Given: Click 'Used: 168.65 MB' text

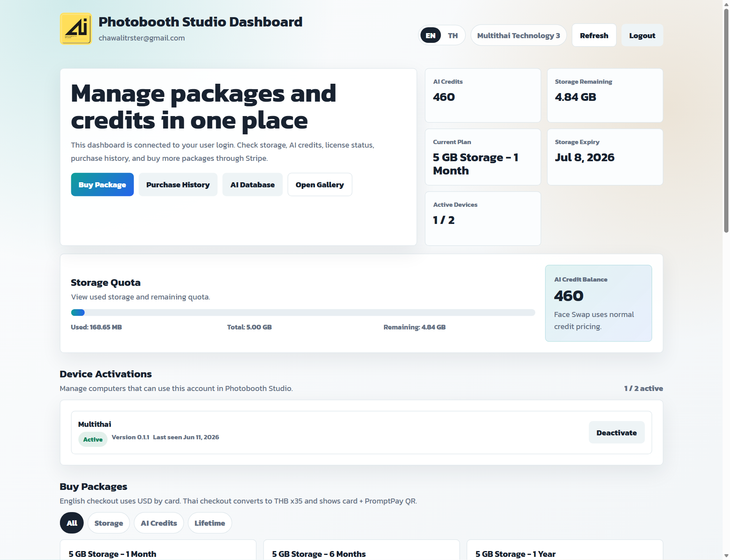Looking at the screenshot, I should tap(96, 327).
